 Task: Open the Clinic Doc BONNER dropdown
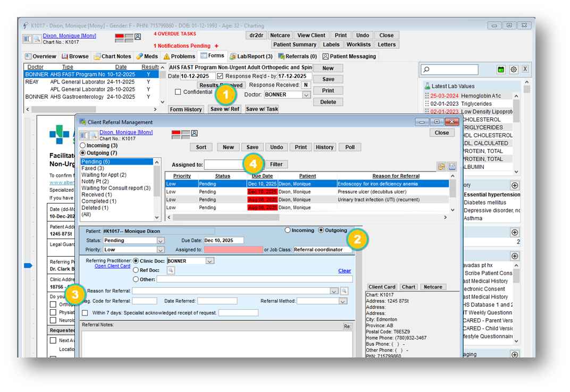coord(209,261)
